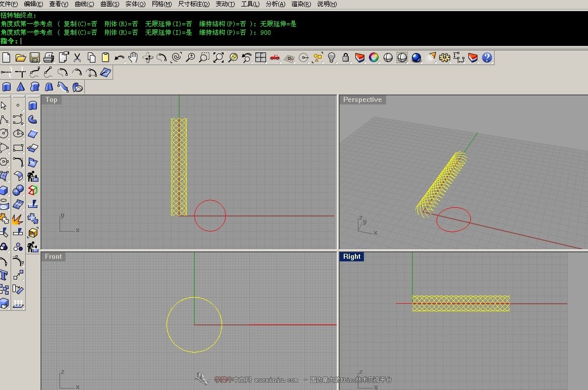
Task: Open a file with the folder icon
Action: (x=20, y=58)
